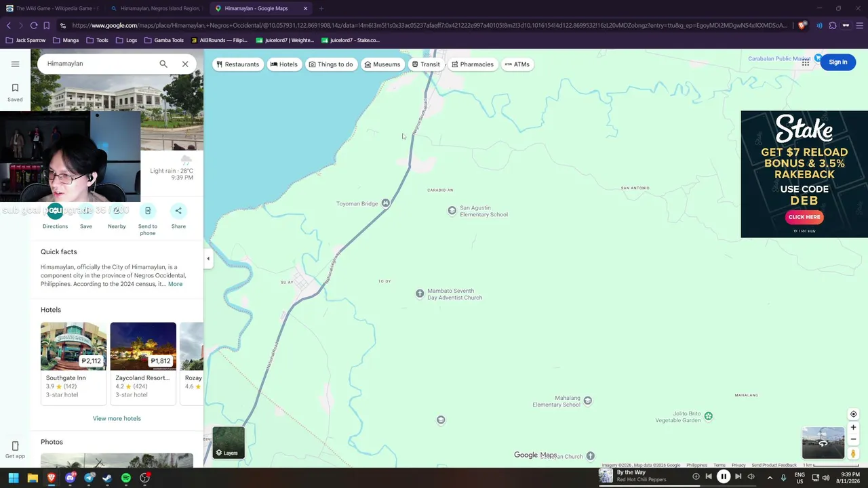
Task: Pause the By the Way track
Action: [724, 476]
